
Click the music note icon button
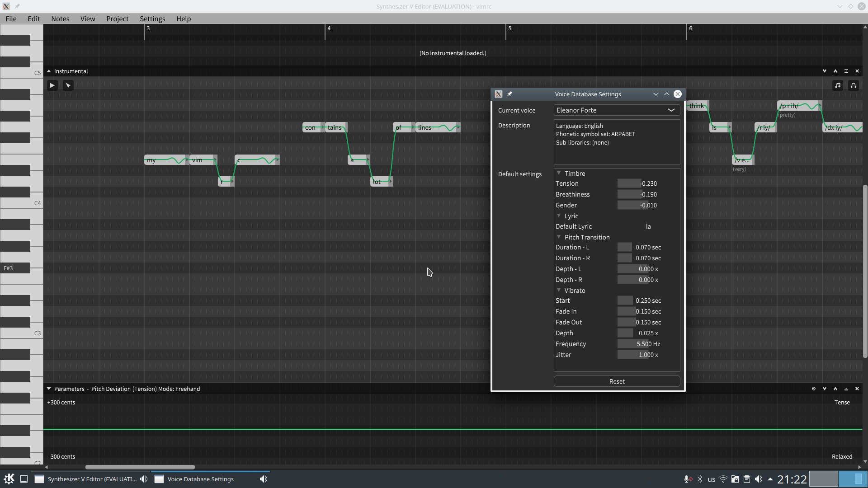tap(838, 85)
